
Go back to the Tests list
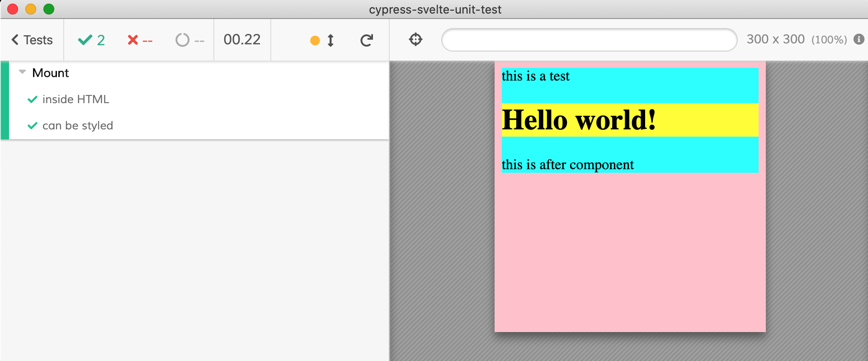tap(32, 40)
